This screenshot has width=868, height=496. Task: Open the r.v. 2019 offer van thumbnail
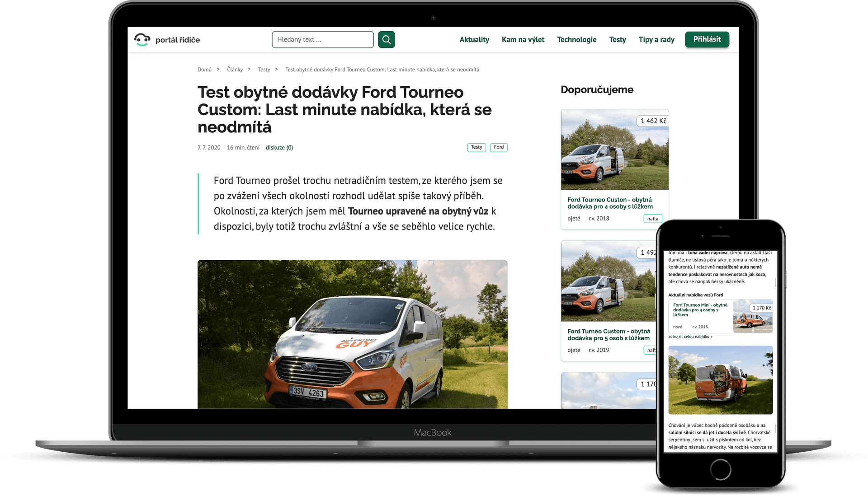coord(609,281)
